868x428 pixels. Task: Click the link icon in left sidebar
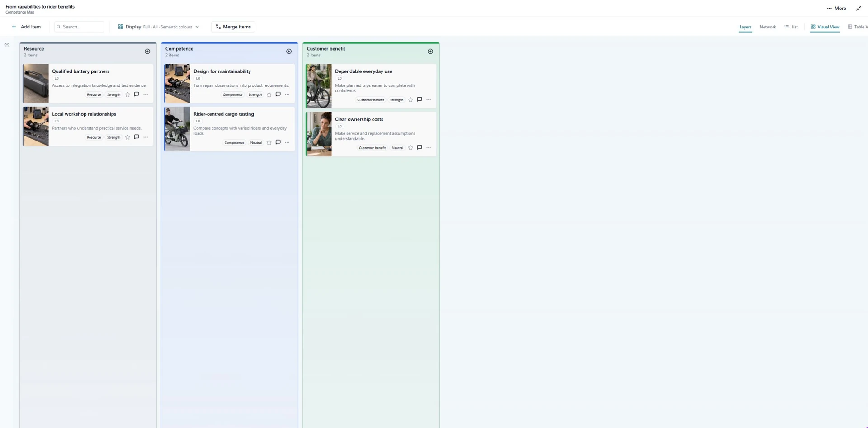[x=7, y=45]
